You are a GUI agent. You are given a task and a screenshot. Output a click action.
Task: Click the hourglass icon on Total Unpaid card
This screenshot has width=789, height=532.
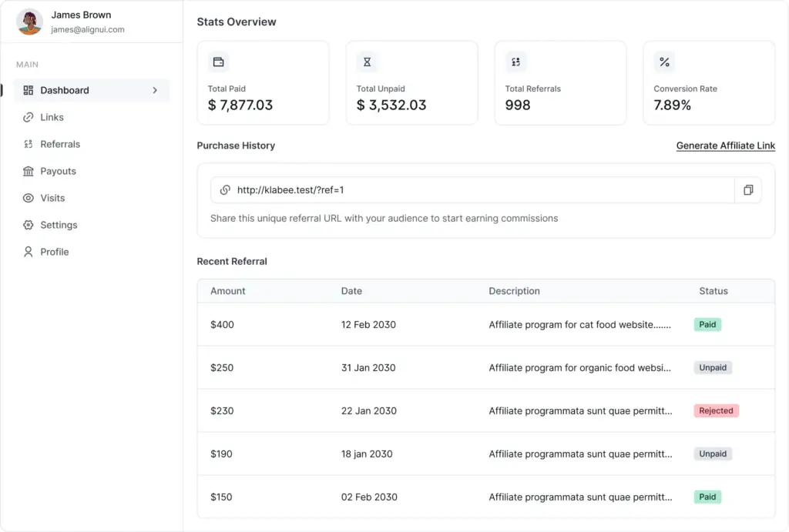367,62
